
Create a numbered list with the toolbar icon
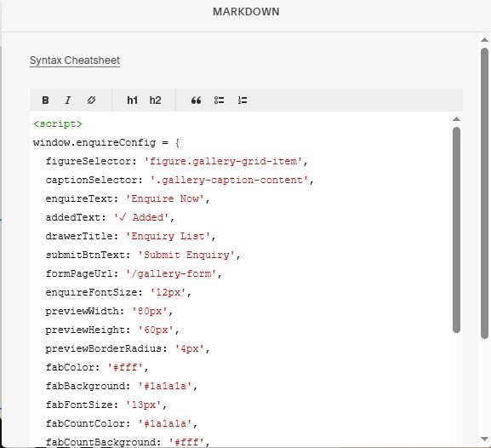pos(243,101)
